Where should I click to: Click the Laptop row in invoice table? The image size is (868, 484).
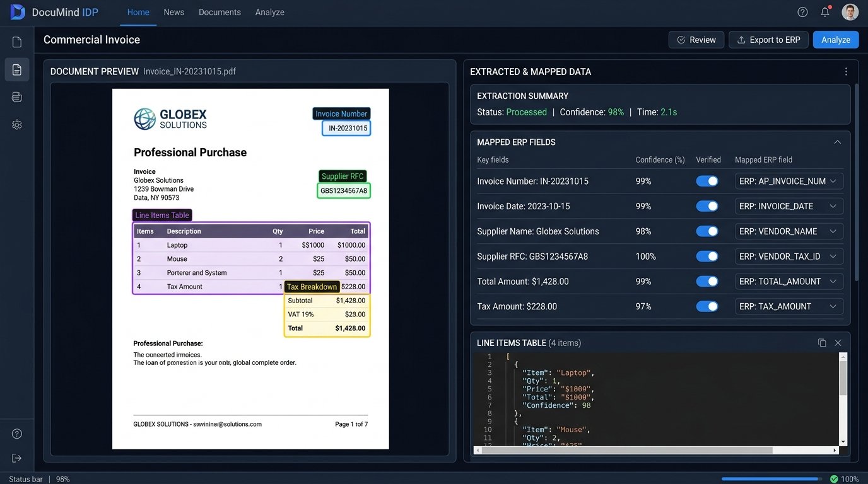[251, 245]
